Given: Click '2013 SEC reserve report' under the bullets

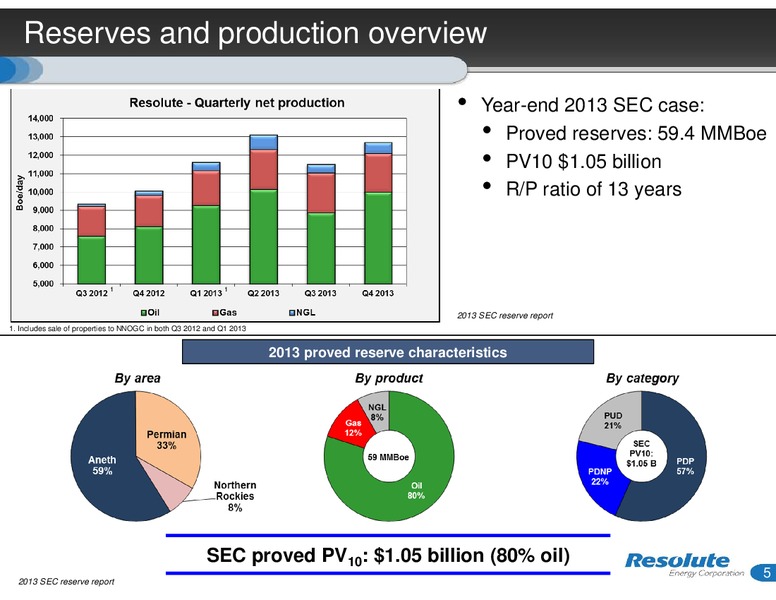Looking at the screenshot, I should [x=505, y=315].
